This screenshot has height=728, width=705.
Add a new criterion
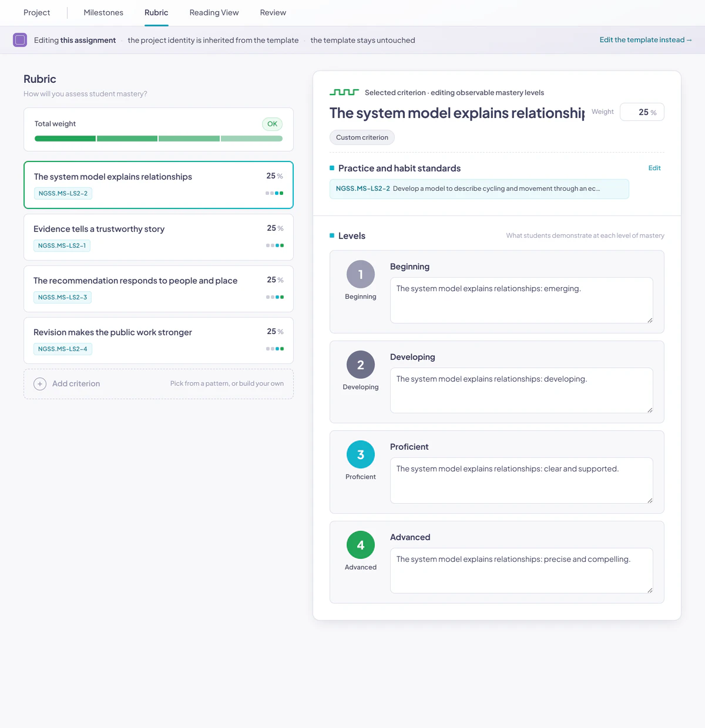(159, 384)
